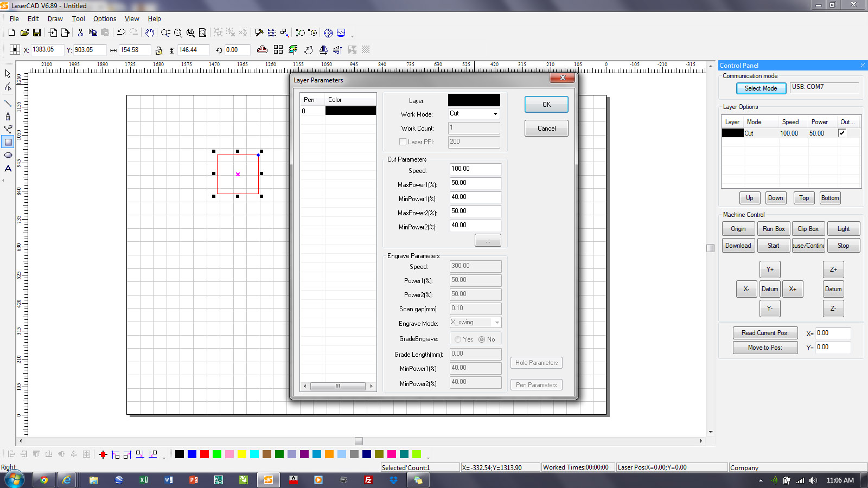
Task: Click the Cut scissors icon
Action: pyautogui.click(x=80, y=33)
